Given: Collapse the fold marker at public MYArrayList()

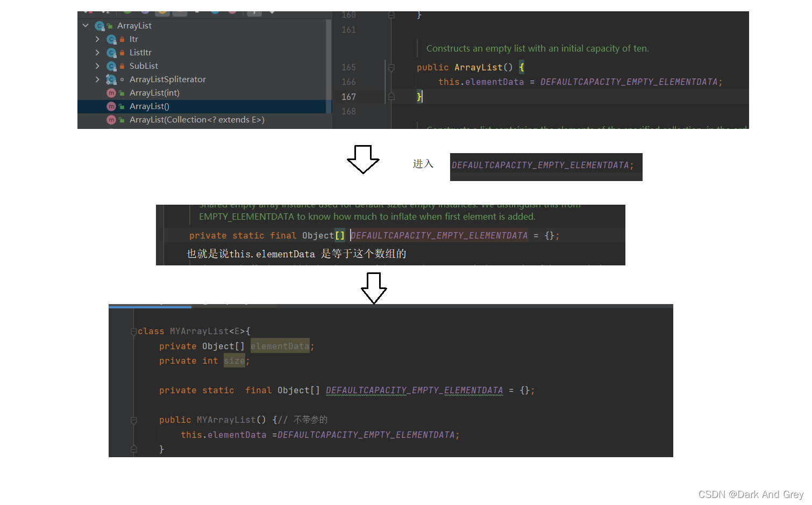Looking at the screenshot, I should click(x=133, y=421).
